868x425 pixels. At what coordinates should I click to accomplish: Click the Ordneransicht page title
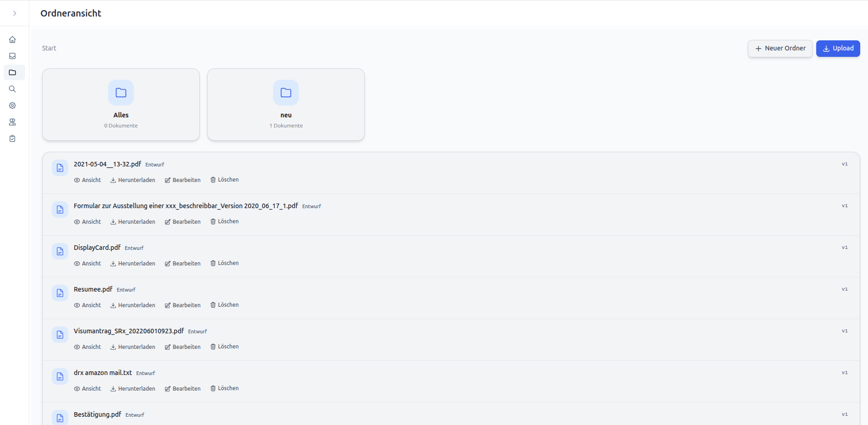tap(71, 13)
